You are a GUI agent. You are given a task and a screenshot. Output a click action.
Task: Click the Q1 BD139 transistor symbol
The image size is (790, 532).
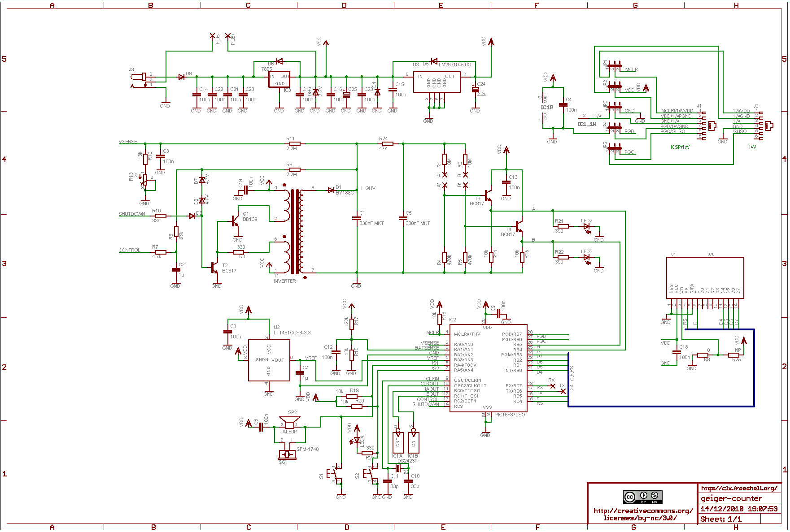[235, 221]
